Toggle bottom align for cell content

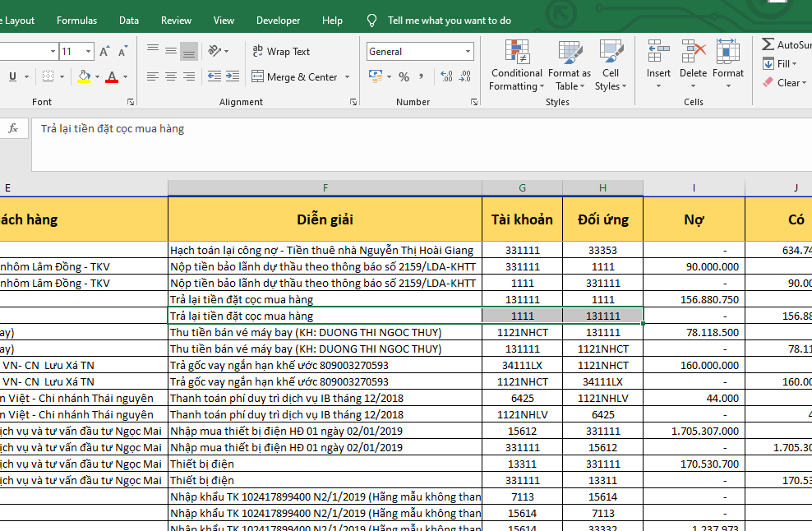(x=188, y=52)
